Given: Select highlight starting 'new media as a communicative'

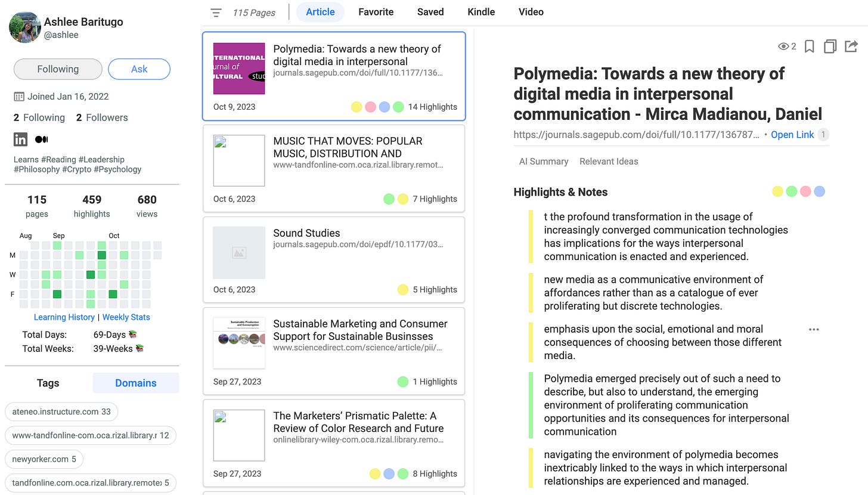Looking at the screenshot, I should pyautogui.click(x=653, y=293).
